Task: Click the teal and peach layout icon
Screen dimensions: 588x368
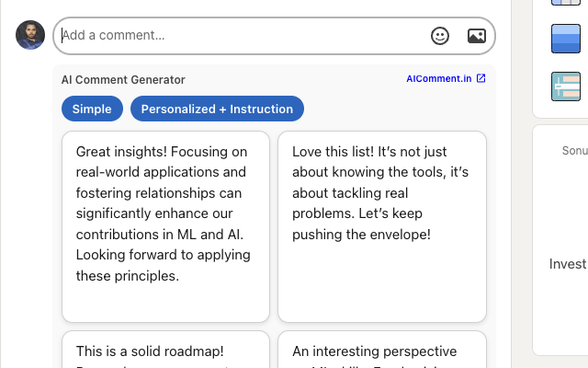Action: click(566, 86)
